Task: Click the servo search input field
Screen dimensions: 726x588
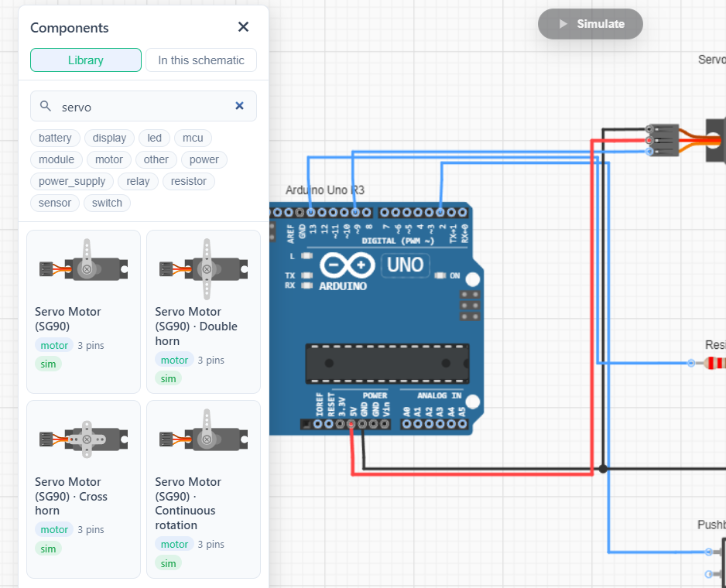Action: pyautogui.click(x=143, y=107)
